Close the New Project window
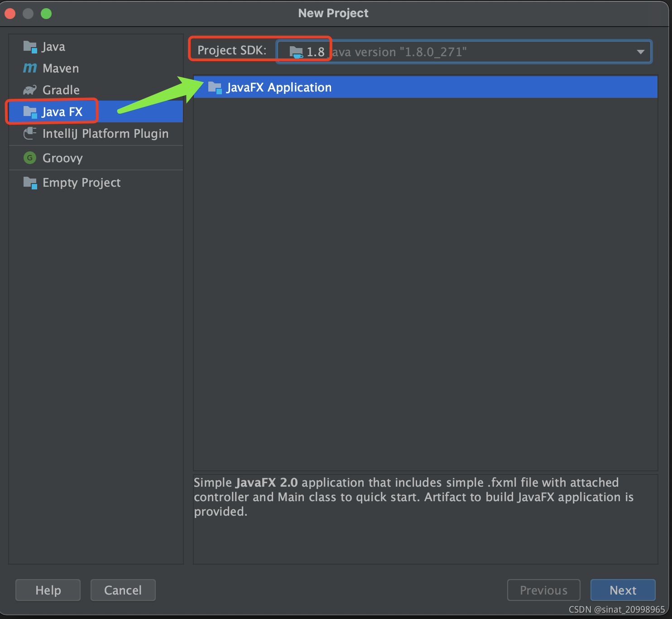Screen dimensions: 672x619 pyautogui.click(x=10, y=14)
